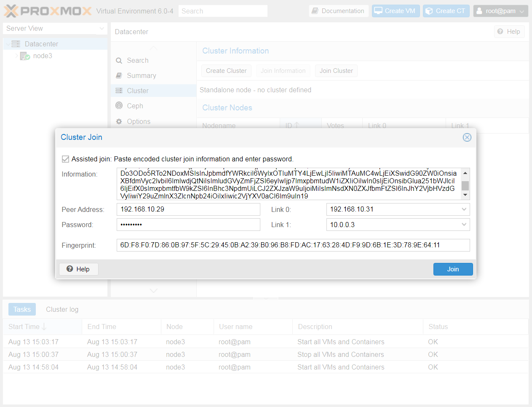Click the Join button
532x407 pixels.
453,269
